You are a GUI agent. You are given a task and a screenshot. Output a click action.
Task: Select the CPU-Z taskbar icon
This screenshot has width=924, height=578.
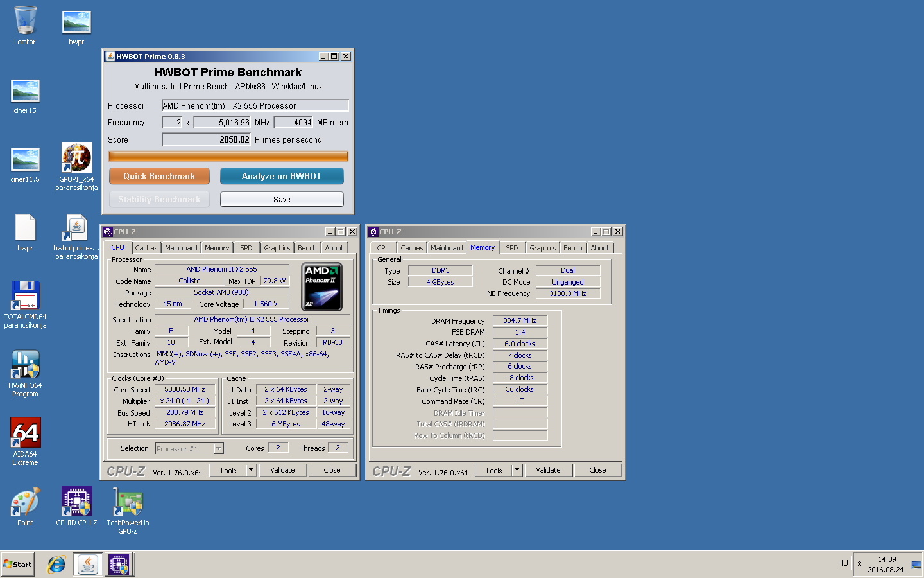coord(119,565)
